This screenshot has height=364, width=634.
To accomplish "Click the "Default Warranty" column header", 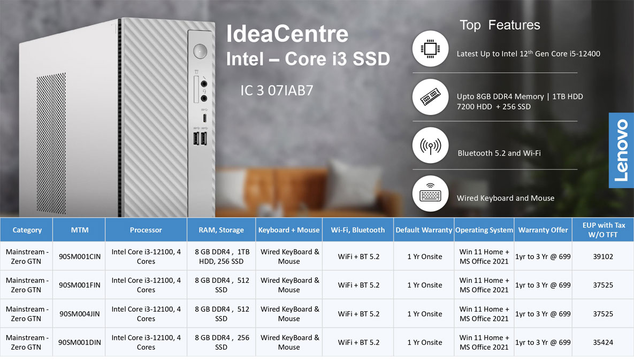I will (424, 230).
